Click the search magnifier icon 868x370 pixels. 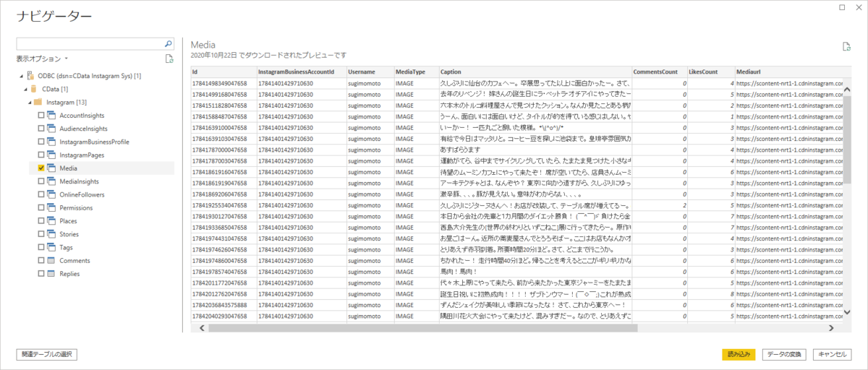pyautogui.click(x=169, y=43)
